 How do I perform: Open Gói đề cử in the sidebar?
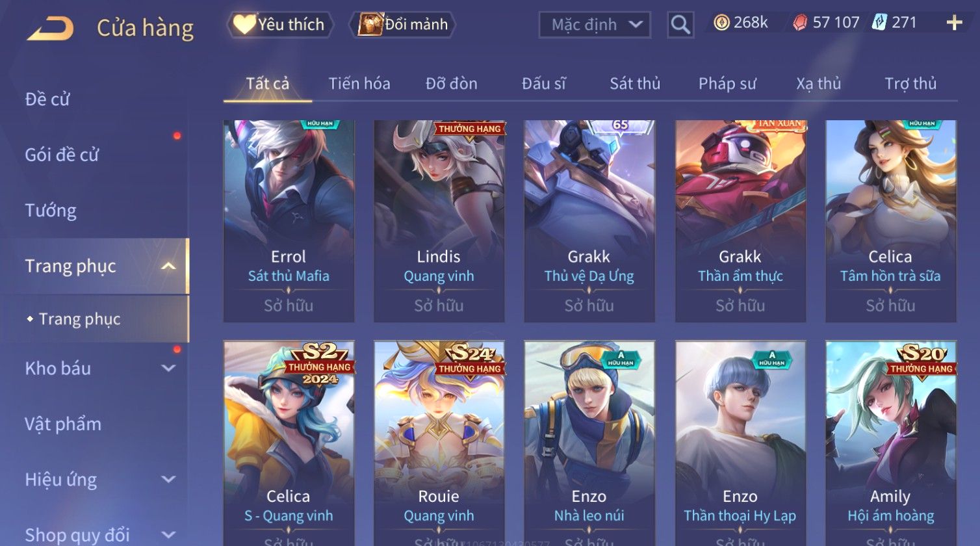62,155
